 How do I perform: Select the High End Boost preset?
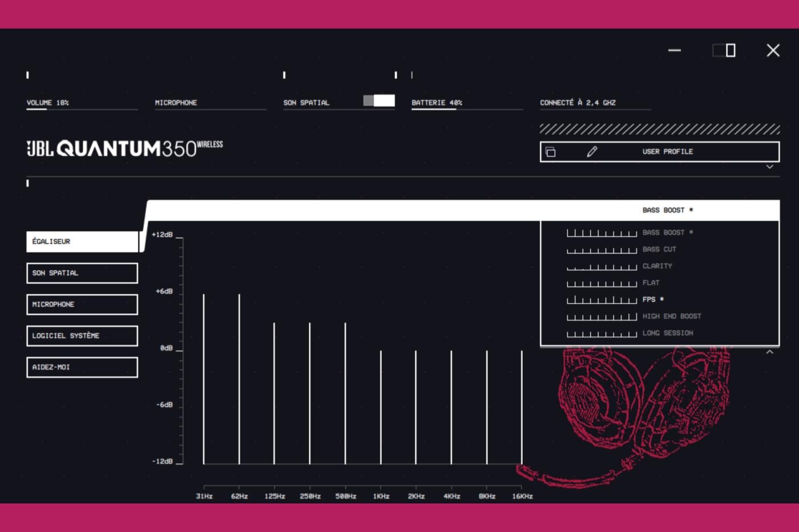(x=672, y=316)
